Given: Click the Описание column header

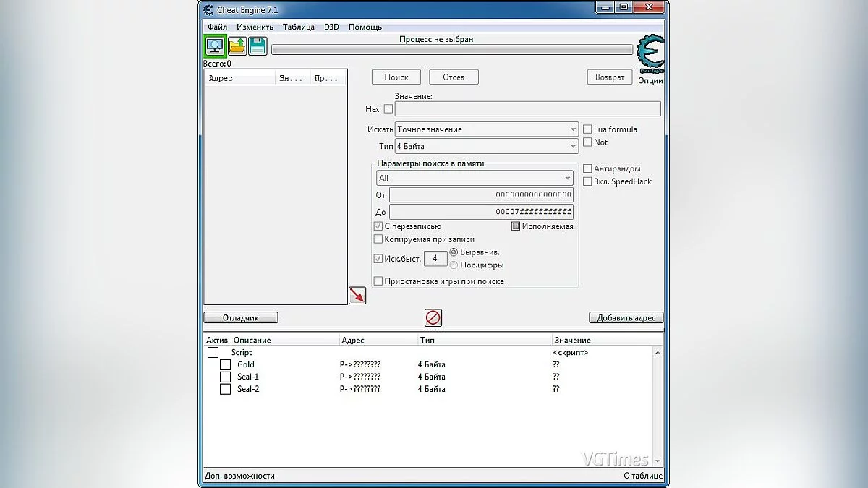Looking at the screenshot, I should [285, 340].
